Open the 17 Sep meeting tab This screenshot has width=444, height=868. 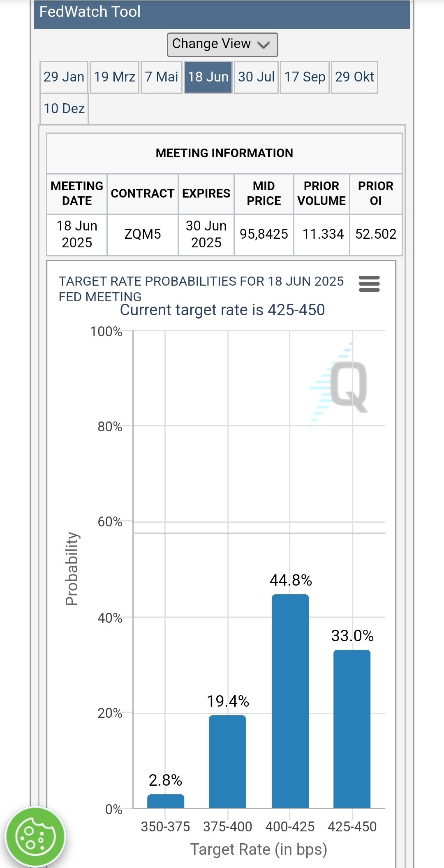pyautogui.click(x=305, y=77)
